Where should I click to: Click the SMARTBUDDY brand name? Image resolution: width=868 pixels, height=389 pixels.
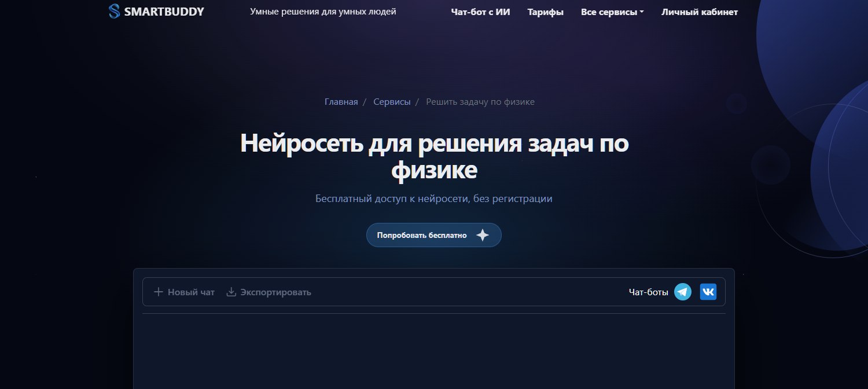pyautogui.click(x=164, y=11)
